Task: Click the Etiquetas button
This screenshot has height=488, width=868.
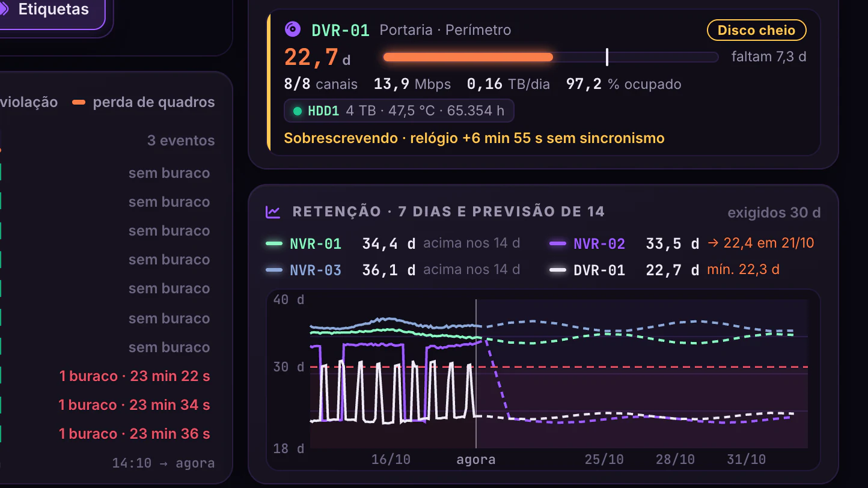Action: coord(49,10)
